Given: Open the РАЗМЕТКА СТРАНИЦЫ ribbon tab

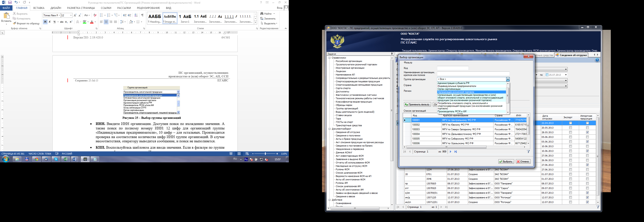Looking at the screenshot, I should [x=81, y=8].
